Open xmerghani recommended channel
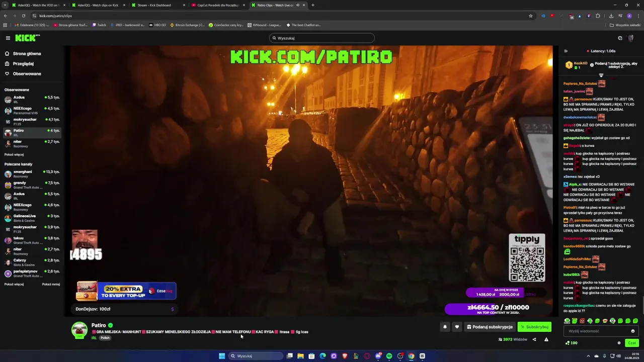 point(32,173)
